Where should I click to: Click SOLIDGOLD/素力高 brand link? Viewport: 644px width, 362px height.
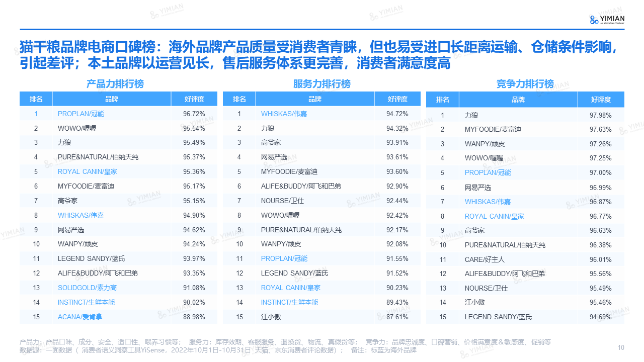[87, 288]
